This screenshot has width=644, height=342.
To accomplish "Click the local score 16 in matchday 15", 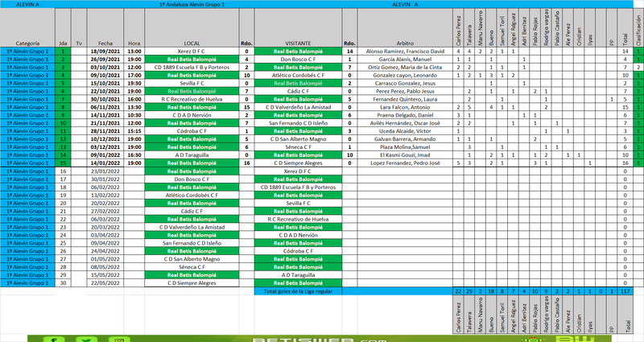I will [x=246, y=163].
